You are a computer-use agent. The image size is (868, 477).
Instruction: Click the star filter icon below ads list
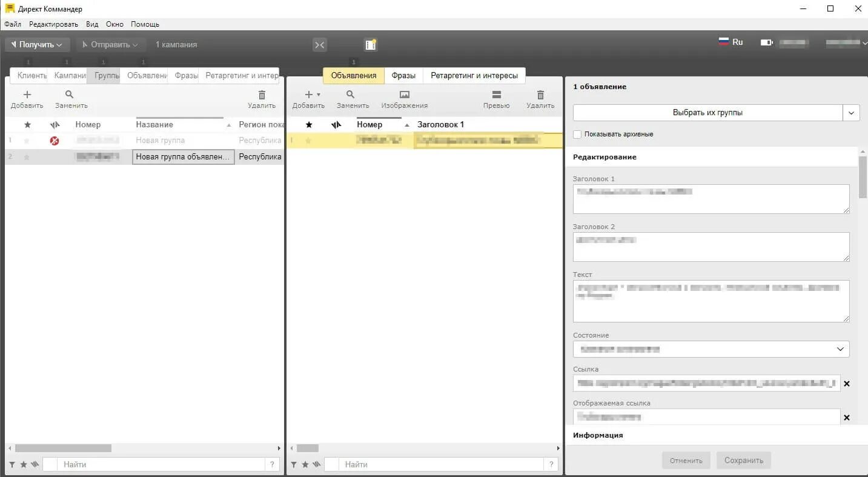(x=305, y=465)
